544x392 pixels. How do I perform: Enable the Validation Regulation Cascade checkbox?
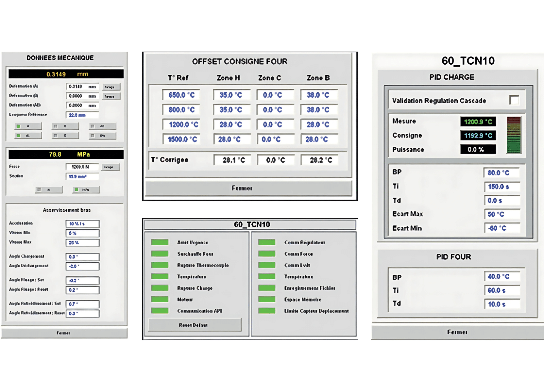(514, 100)
